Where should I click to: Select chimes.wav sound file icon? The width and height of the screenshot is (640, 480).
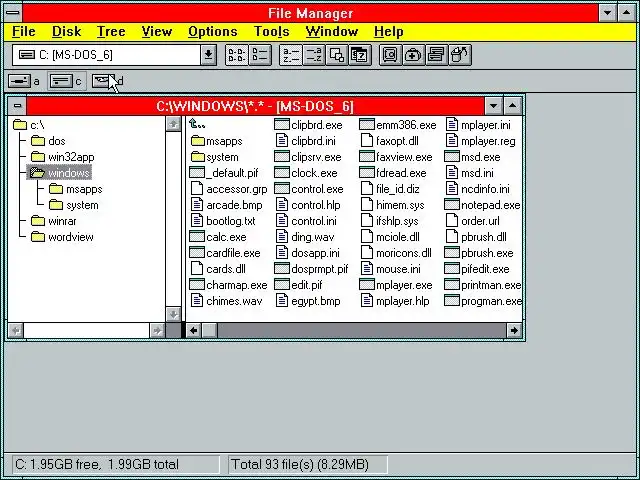pyautogui.click(x=197, y=301)
